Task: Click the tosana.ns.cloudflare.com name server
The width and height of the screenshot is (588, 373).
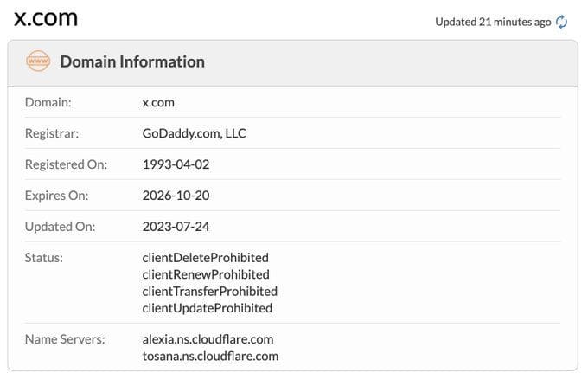Action: pos(210,356)
